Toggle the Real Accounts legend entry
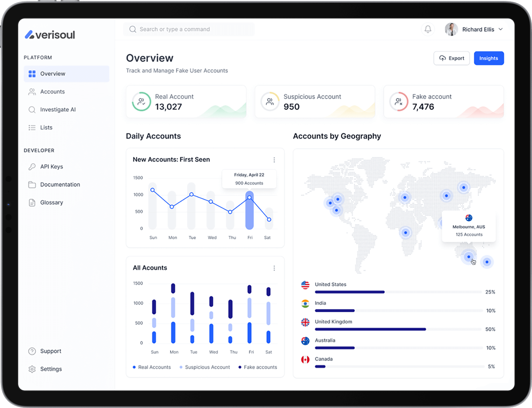The height and width of the screenshot is (408, 532). pos(152,367)
